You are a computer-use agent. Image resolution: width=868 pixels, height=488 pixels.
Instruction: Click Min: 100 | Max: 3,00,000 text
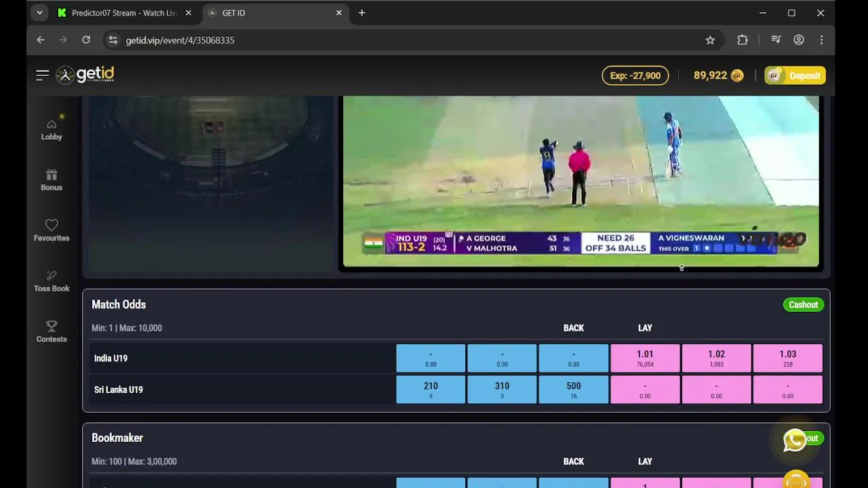pyautogui.click(x=134, y=462)
